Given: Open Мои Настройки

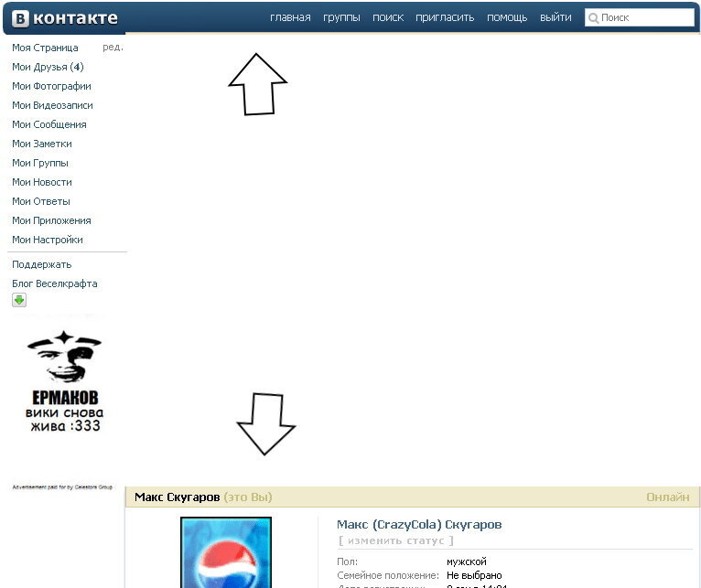Looking at the screenshot, I should tap(48, 240).
